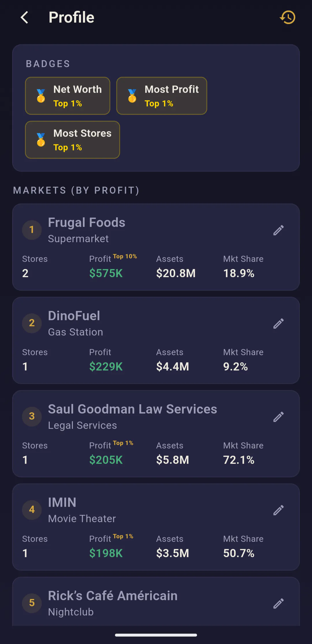Edit DinoFuel with pencil icon

click(x=278, y=324)
